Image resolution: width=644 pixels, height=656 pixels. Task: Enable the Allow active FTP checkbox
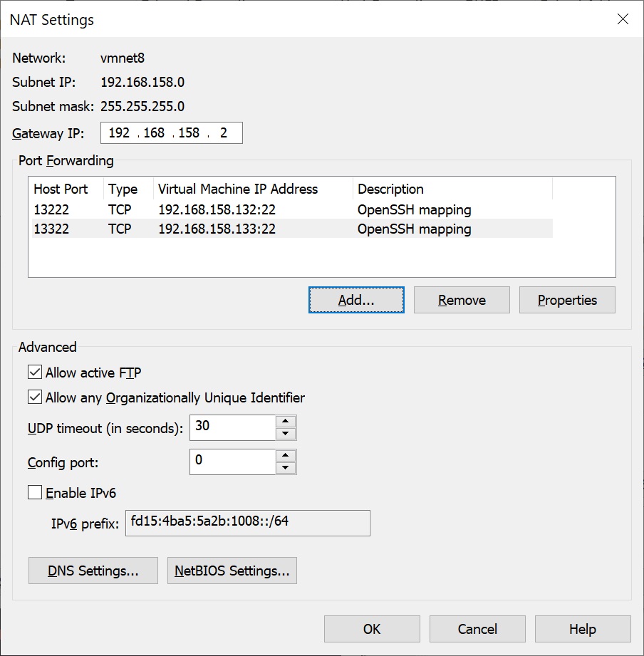click(x=33, y=372)
